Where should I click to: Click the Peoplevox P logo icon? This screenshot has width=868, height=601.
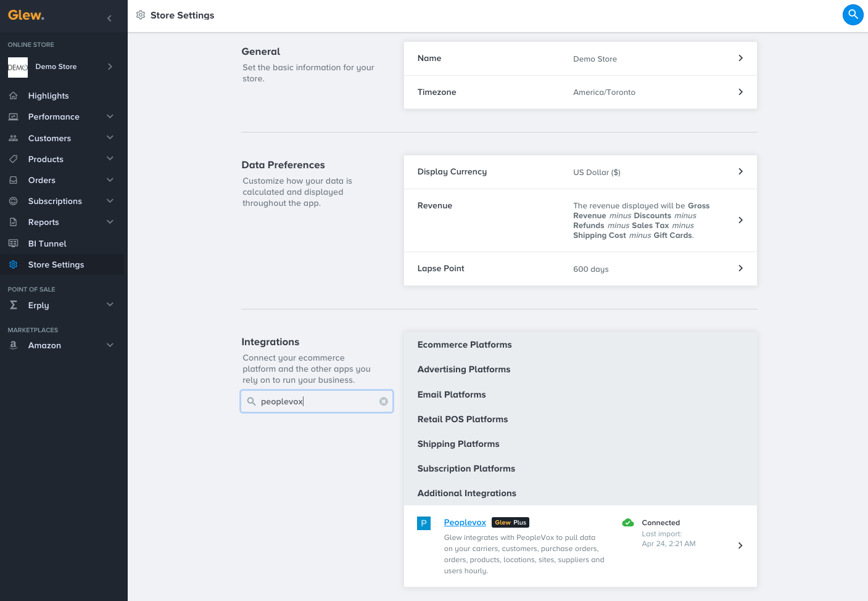424,523
